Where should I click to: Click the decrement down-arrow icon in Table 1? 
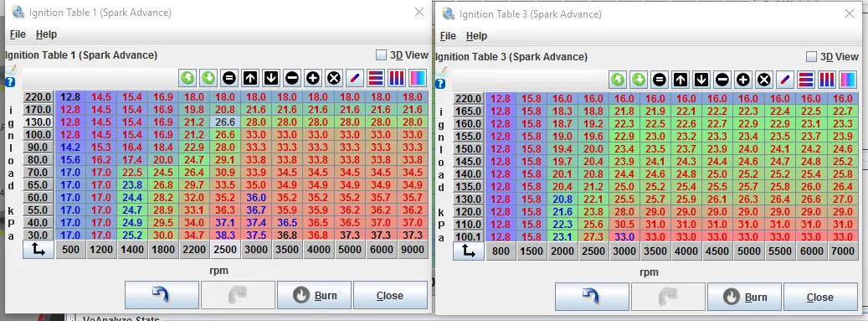[x=270, y=78]
